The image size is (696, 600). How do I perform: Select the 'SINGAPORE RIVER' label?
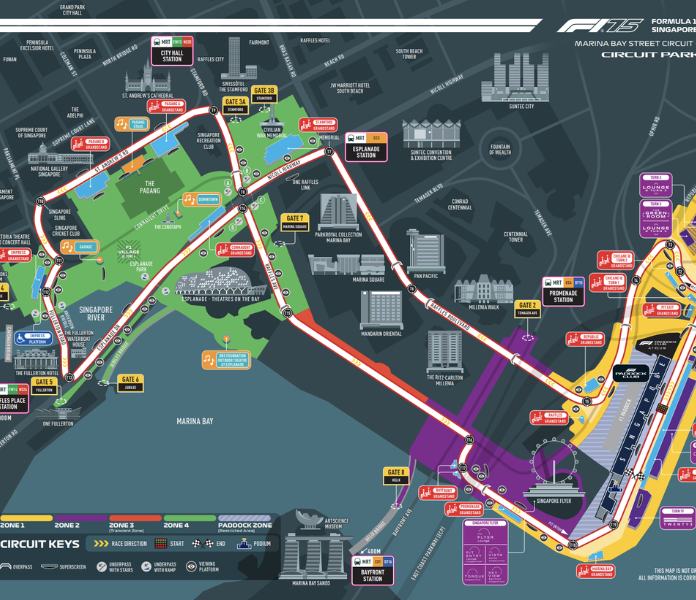(x=96, y=313)
